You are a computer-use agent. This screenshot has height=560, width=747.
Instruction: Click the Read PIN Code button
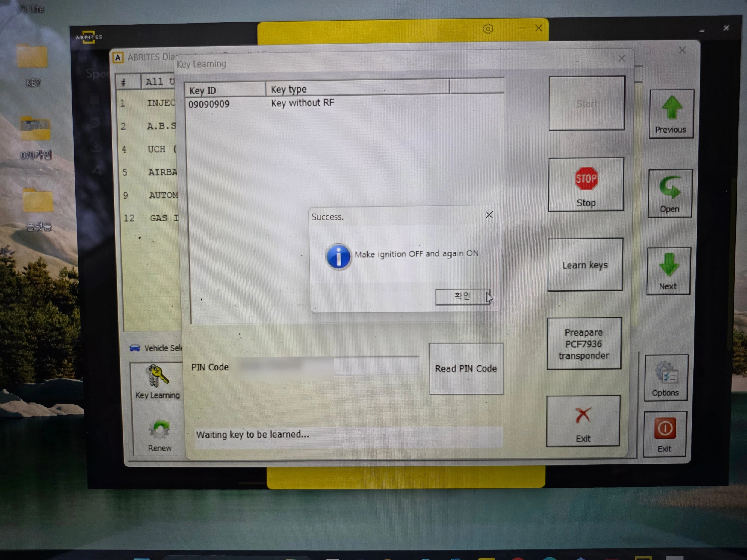pos(466,368)
